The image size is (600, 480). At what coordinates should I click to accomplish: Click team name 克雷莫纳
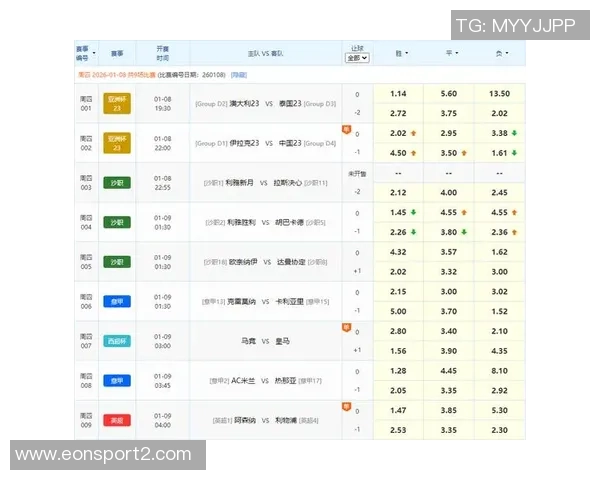tap(241, 302)
